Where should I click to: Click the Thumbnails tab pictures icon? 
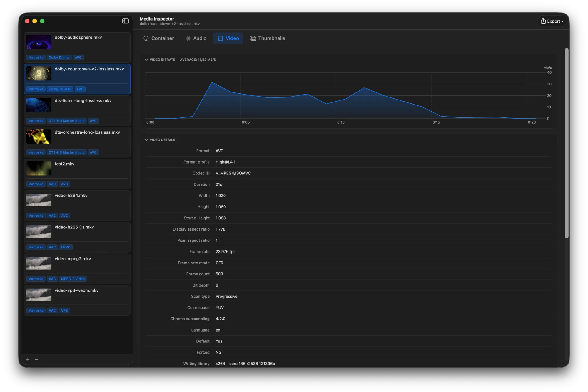click(253, 38)
